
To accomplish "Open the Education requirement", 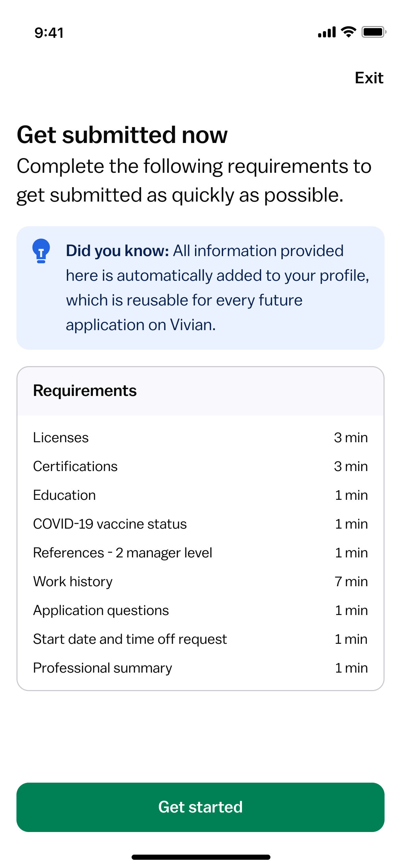I will pyautogui.click(x=200, y=495).
